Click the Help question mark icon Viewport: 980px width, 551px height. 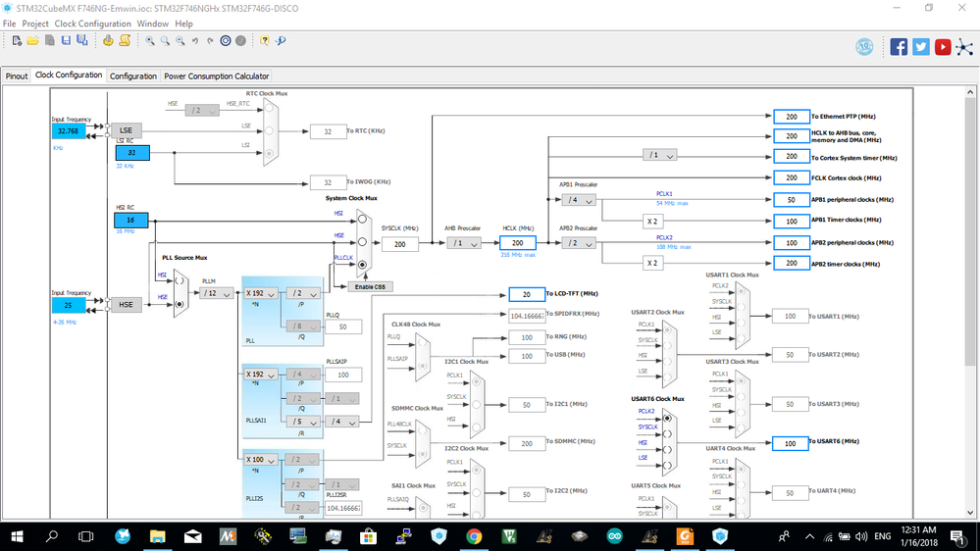[265, 40]
